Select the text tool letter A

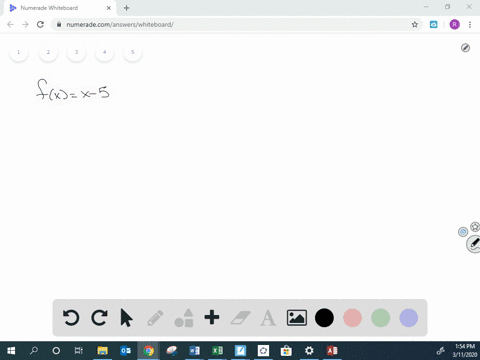click(x=268, y=318)
